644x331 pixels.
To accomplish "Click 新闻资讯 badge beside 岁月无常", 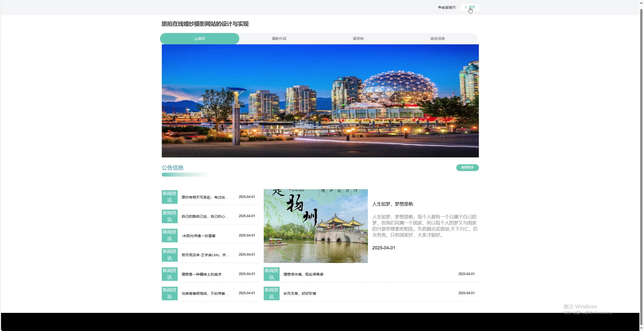I will point(271,293).
